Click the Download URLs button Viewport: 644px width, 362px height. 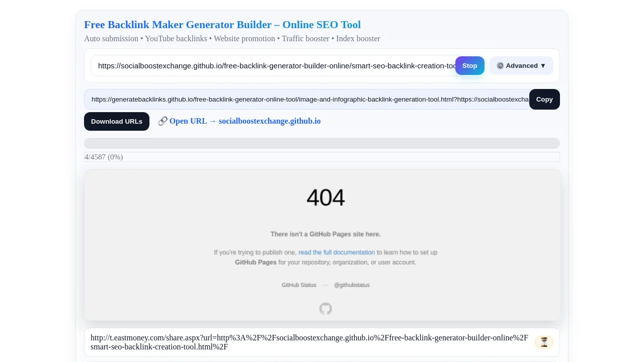[117, 122]
